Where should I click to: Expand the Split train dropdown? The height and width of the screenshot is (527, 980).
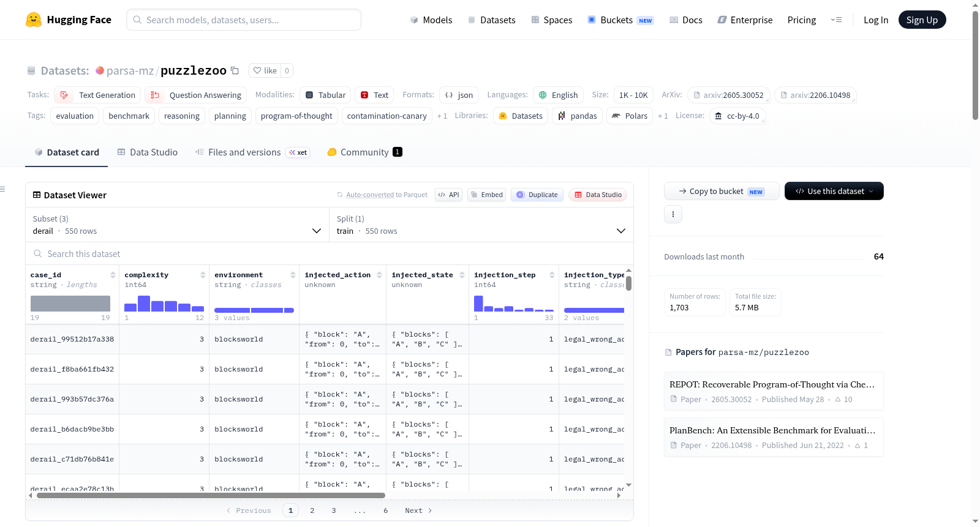(481, 225)
